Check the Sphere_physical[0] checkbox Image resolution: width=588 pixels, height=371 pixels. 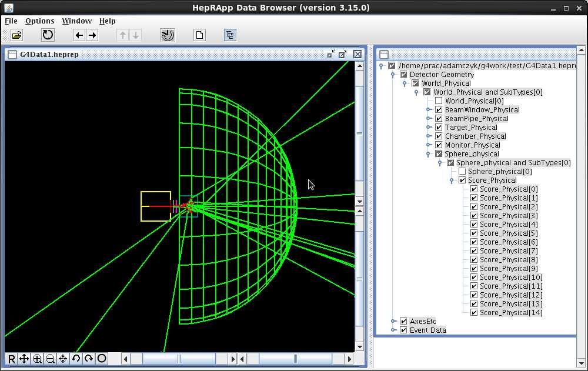[x=462, y=172]
